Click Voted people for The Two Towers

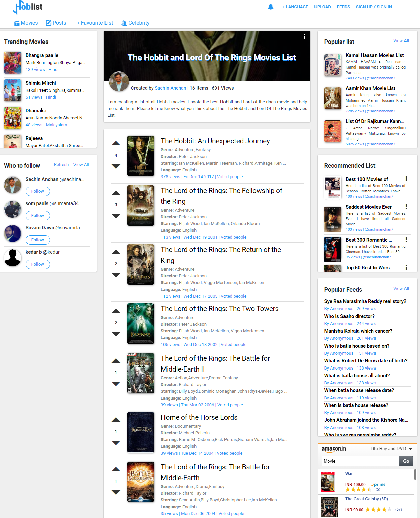234,345
